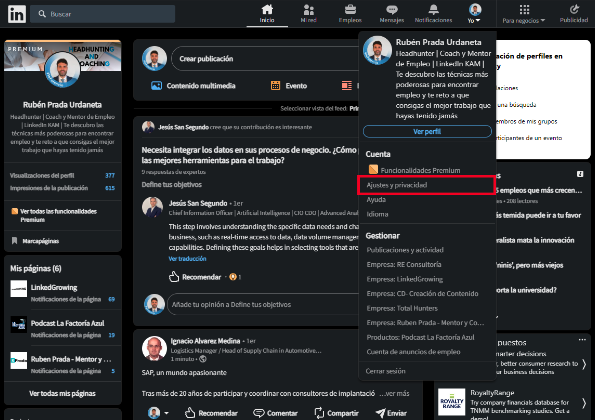Expand the Para negocios menu

(524, 14)
